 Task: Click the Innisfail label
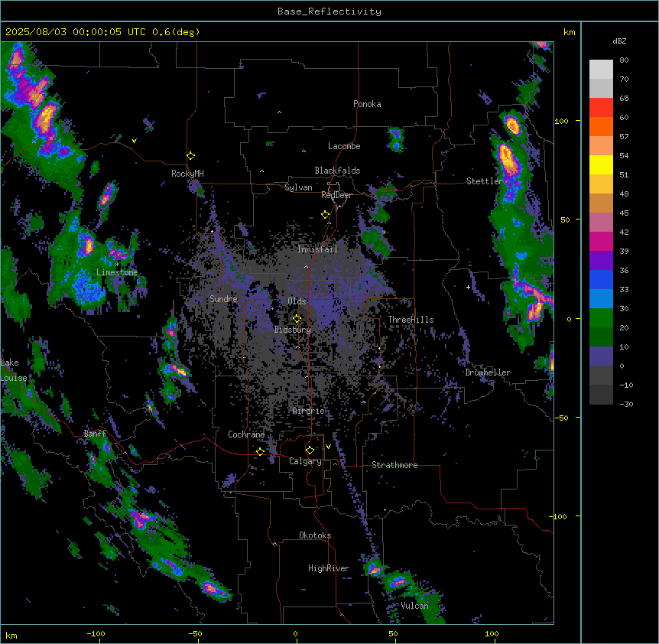coord(317,249)
